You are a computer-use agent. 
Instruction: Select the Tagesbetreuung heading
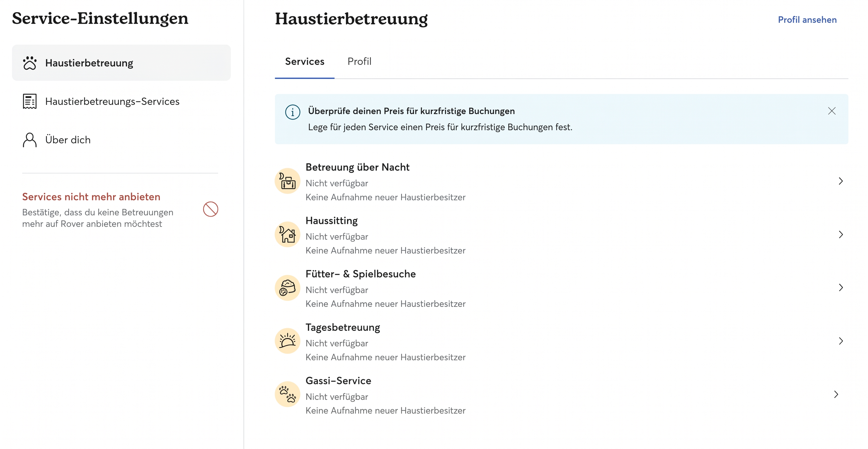click(343, 328)
